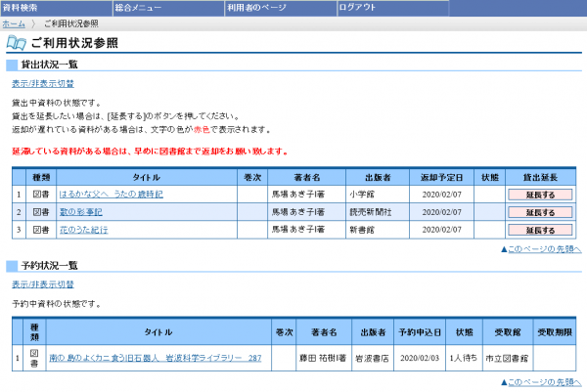Jump to page top below the reservation table
Viewport: 587px width, 392px height.
pos(542,380)
